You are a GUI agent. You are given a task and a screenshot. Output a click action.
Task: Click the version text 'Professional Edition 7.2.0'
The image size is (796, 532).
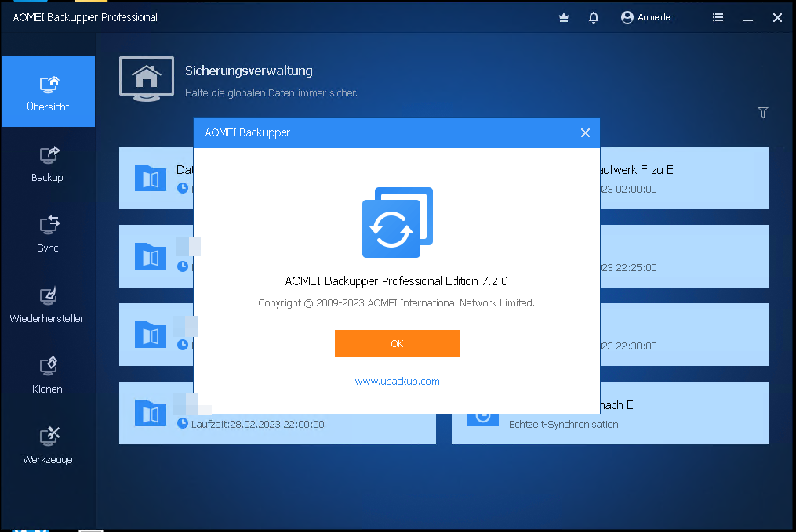click(x=445, y=281)
